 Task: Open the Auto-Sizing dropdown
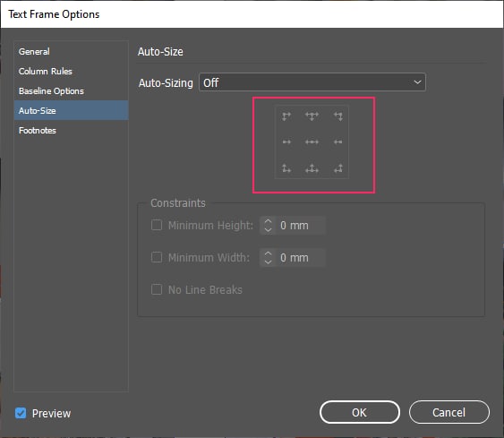click(312, 82)
